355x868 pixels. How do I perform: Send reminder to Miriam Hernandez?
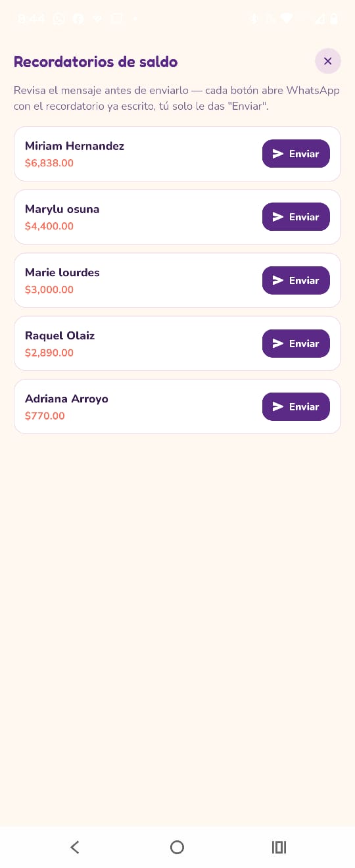point(296,154)
